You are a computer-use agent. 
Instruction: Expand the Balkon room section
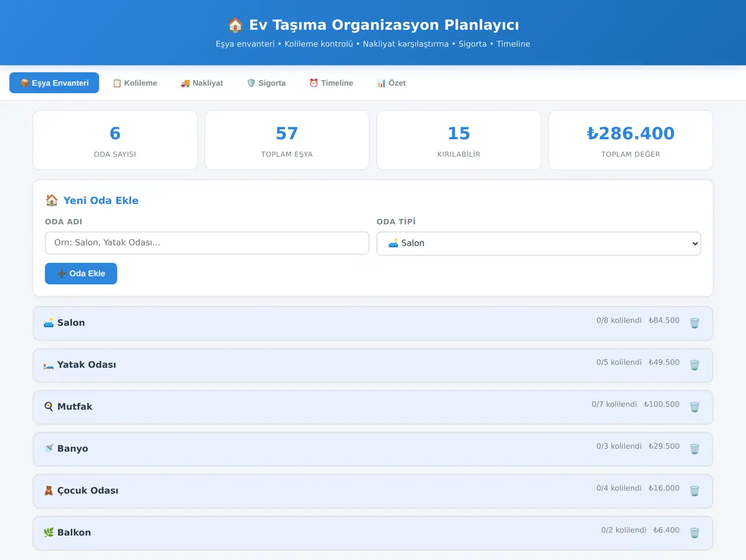click(x=373, y=533)
